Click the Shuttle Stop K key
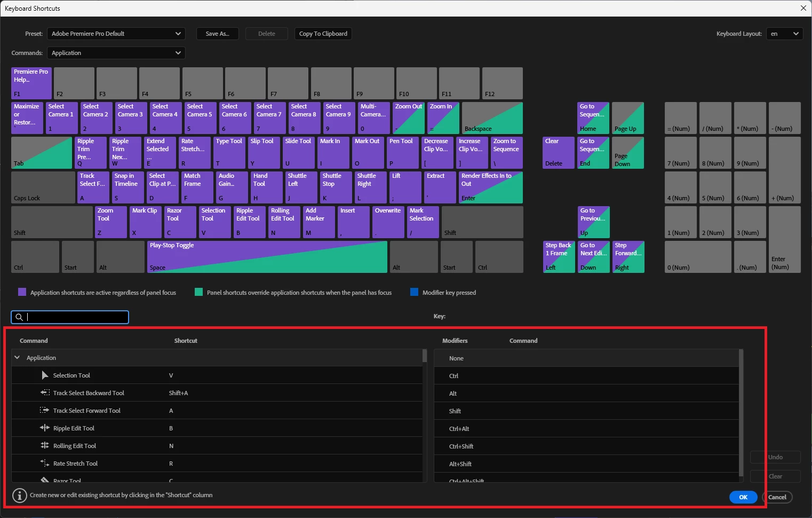 (336, 187)
